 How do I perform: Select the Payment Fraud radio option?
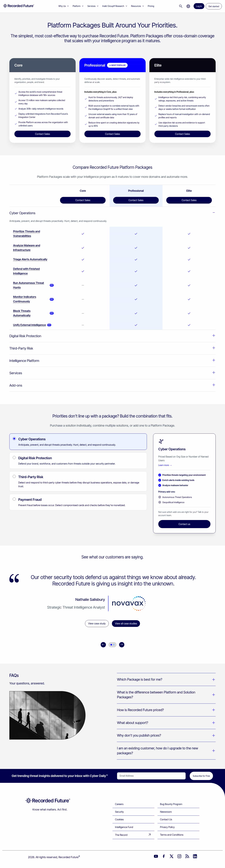[x=14, y=499]
